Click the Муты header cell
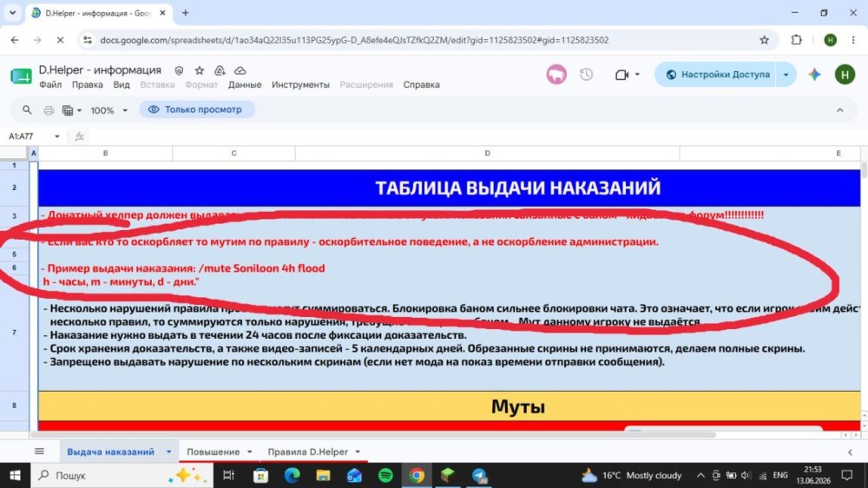Viewport: 868px width, 488px height. tap(449, 406)
